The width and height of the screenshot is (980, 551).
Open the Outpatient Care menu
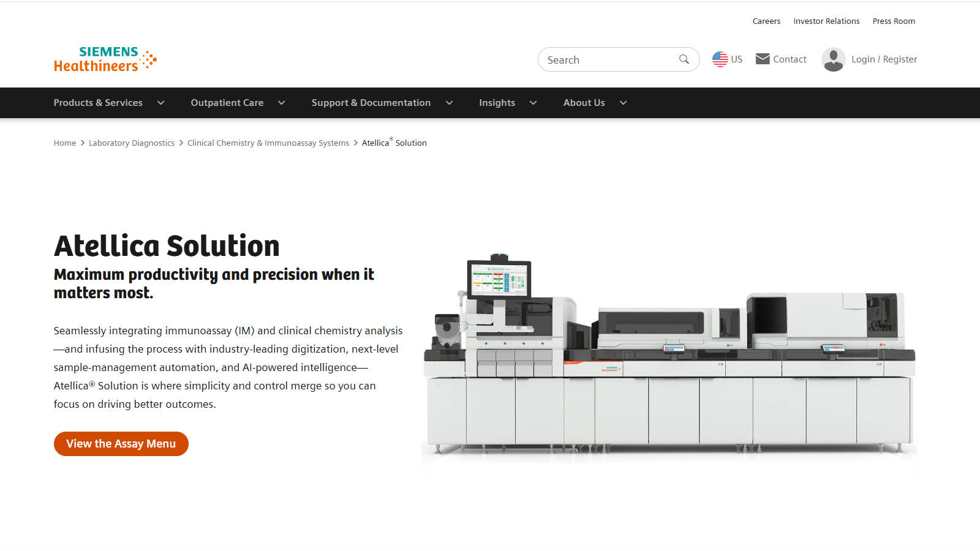(x=227, y=103)
